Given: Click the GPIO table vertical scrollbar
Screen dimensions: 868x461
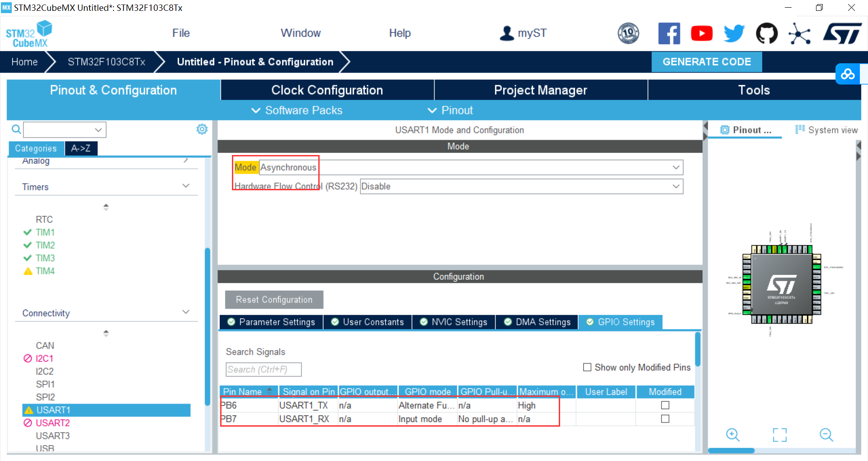Looking at the screenshot, I should click(698, 349).
